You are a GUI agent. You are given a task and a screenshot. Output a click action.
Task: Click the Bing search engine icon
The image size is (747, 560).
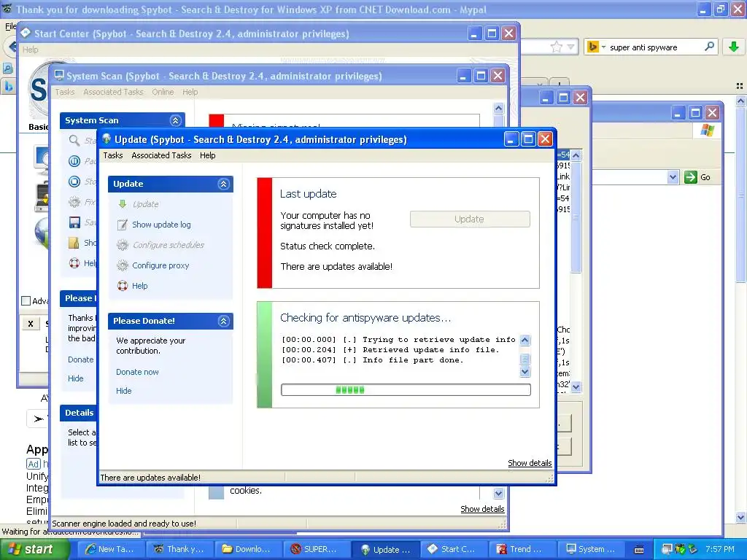592,47
